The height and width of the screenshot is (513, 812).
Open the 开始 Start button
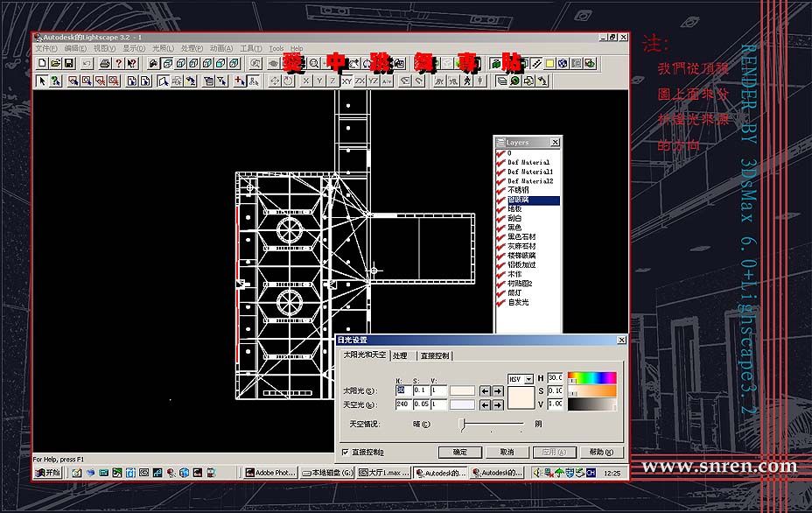[x=48, y=473]
